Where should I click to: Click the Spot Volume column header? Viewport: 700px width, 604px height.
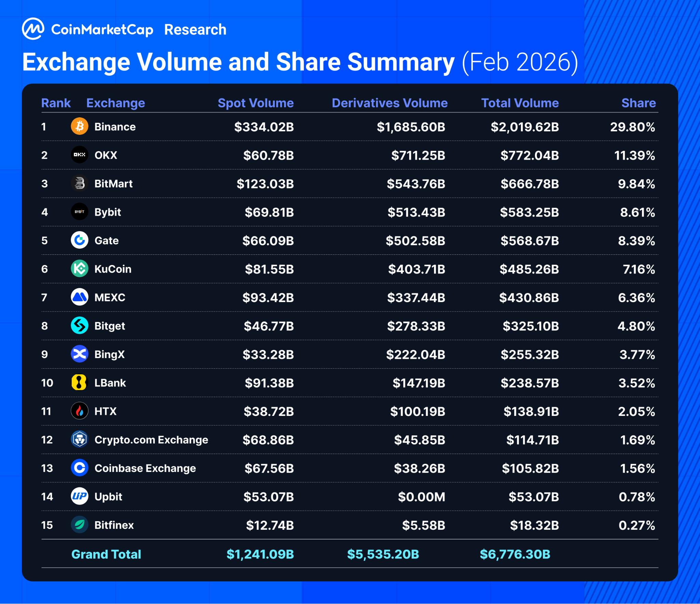(256, 103)
